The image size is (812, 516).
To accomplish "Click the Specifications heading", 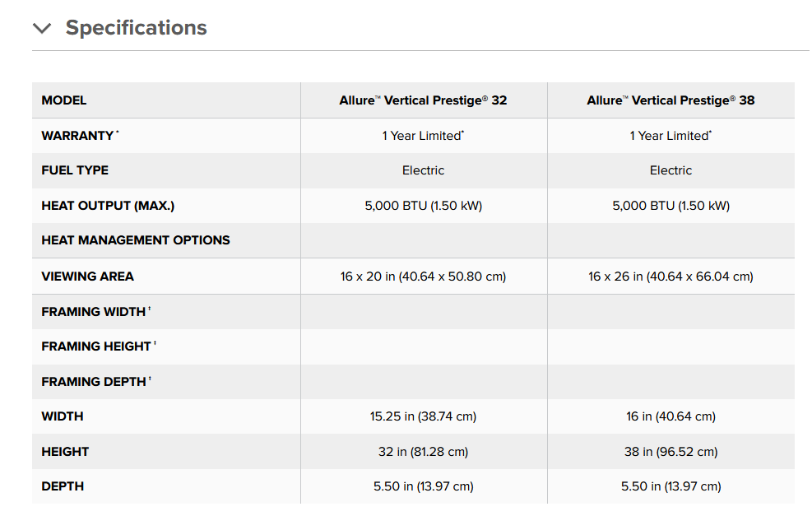I will tap(137, 27).
